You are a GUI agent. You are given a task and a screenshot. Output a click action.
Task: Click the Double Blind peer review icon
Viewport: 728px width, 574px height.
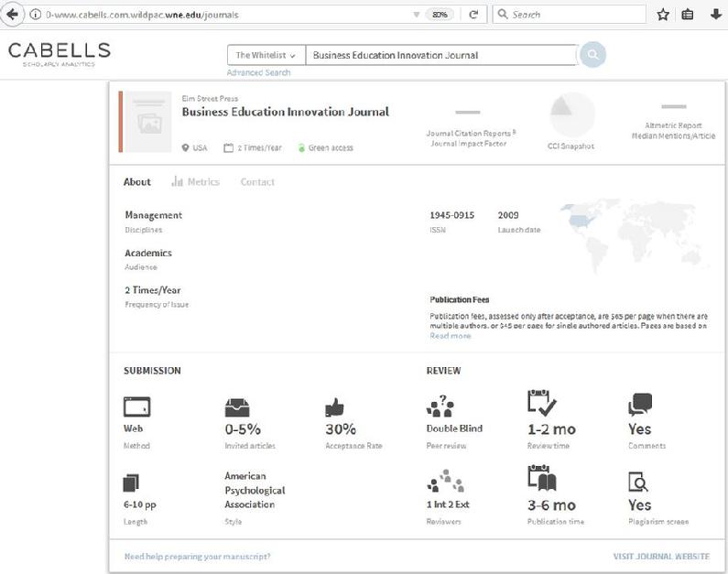(440, 406)
